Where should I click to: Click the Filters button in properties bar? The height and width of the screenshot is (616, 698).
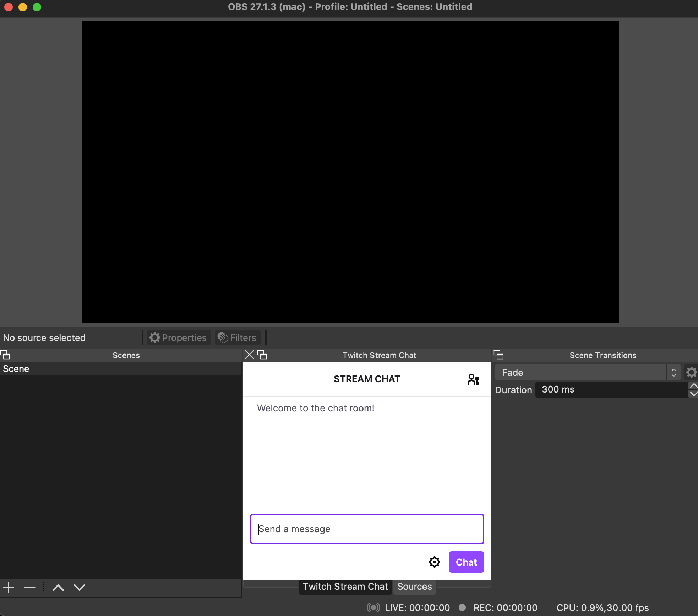237,337
